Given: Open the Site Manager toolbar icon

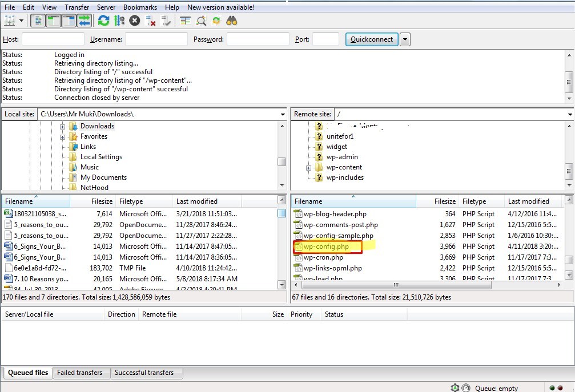Looking at the screenshot, I should 10,21.
